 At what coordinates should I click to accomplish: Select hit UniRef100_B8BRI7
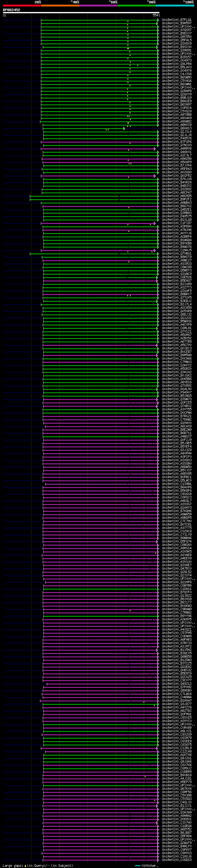[x=176, y=294]
